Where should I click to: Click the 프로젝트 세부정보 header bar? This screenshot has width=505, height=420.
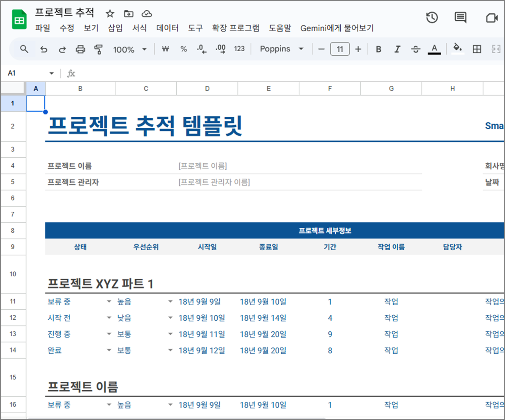point(275,230)
